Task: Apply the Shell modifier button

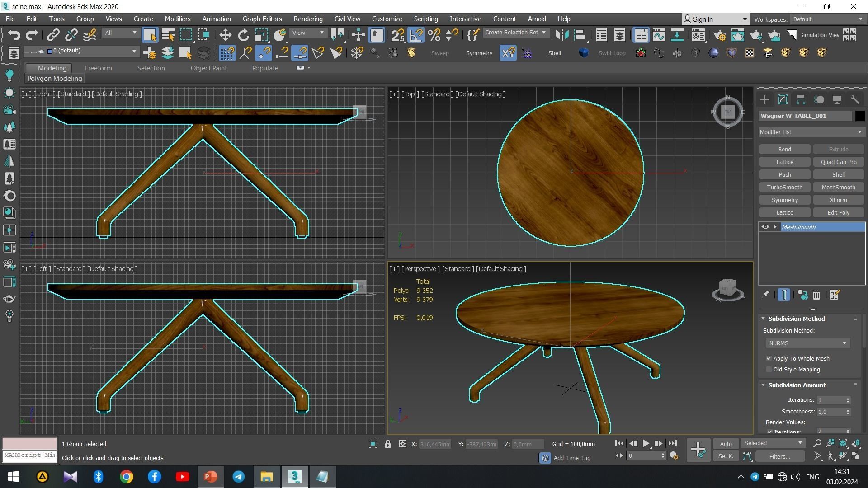Action: point(838,174)
